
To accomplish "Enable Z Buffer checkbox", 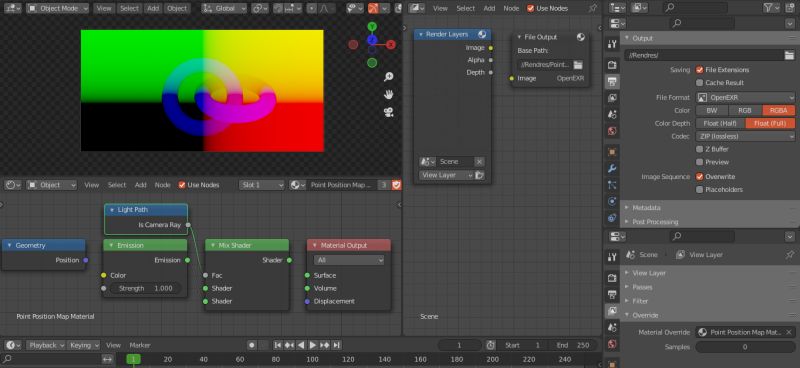I will pyautogui.click(x=699, y=149).
